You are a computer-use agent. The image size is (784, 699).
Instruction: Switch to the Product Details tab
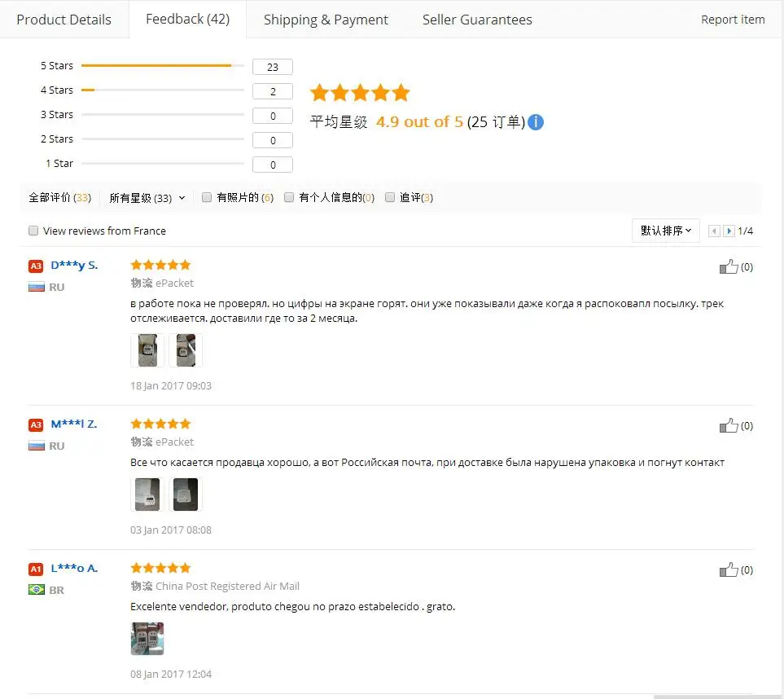pyautogui.click(x=64, y=20)
